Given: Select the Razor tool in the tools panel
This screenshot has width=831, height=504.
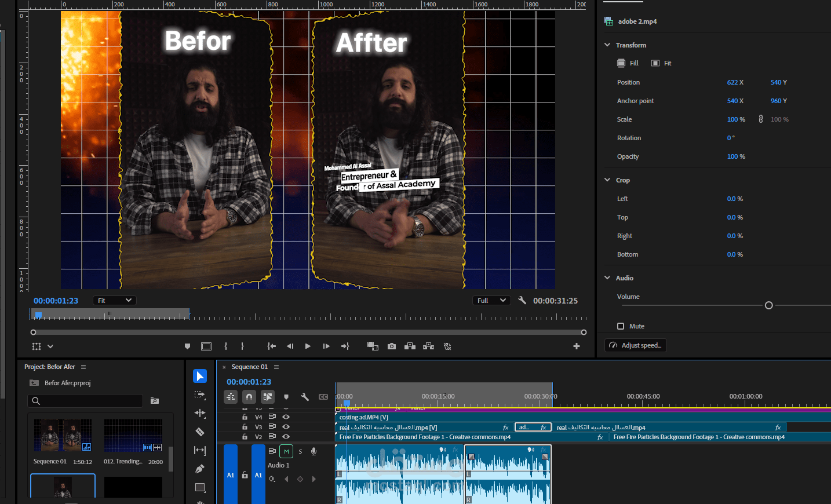Looking at the screenshot, I should [200, 432].
